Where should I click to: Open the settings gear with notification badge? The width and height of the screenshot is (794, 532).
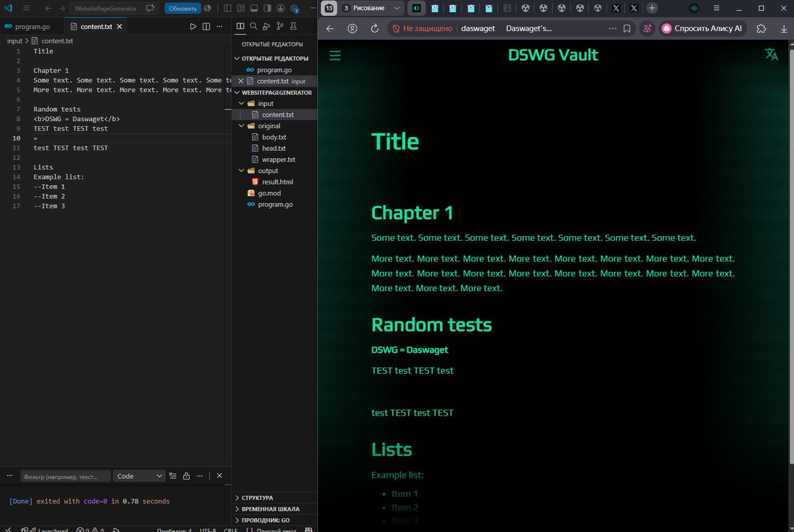[x=294, y=8]
